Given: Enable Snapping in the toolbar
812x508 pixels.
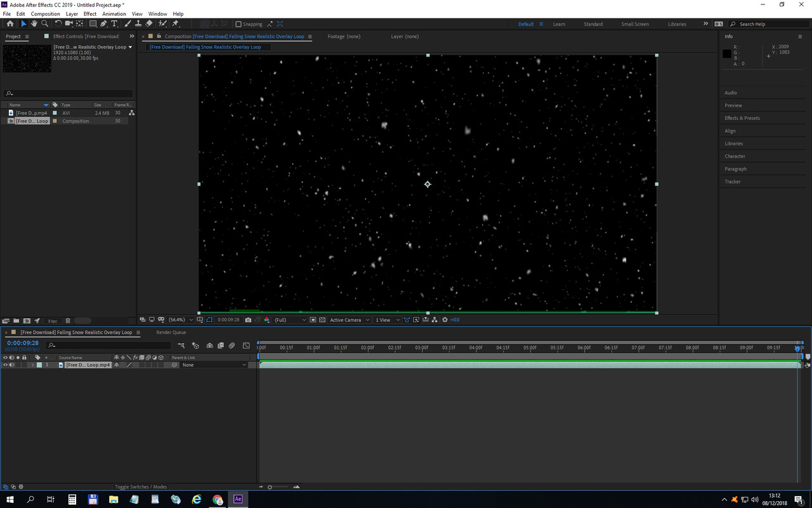Looking at the screenshot, I should pyautogui.click(x=239, y=24).
